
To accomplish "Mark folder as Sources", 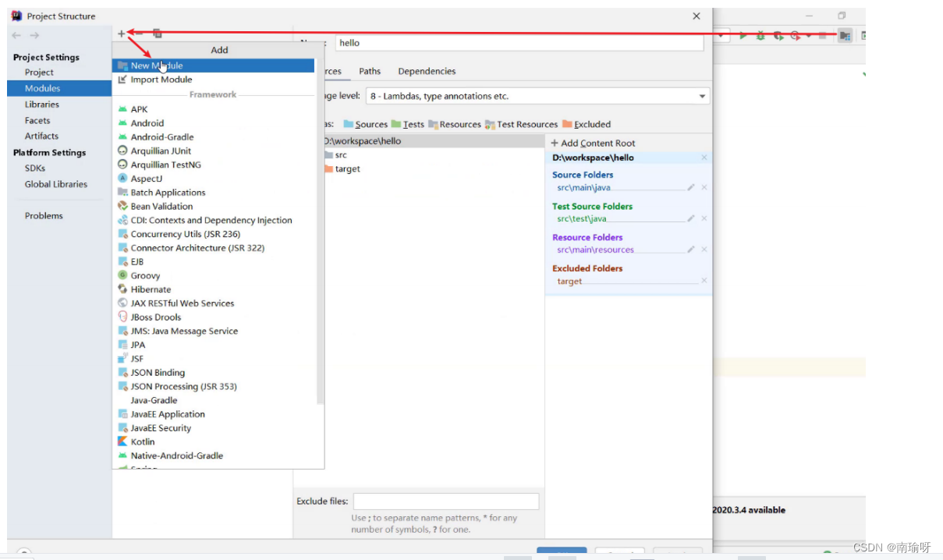I will (365, 124).
